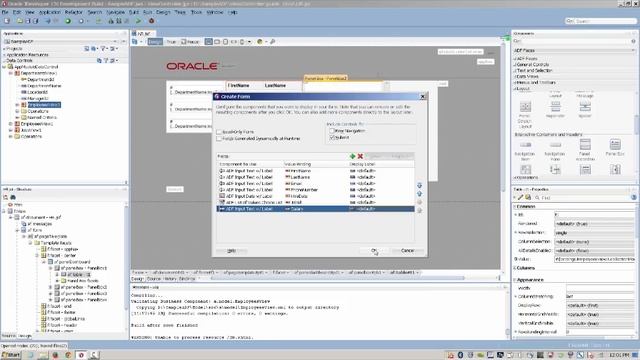Click the New file toolbar icon
640x360 pixels.
pos(7,21)
